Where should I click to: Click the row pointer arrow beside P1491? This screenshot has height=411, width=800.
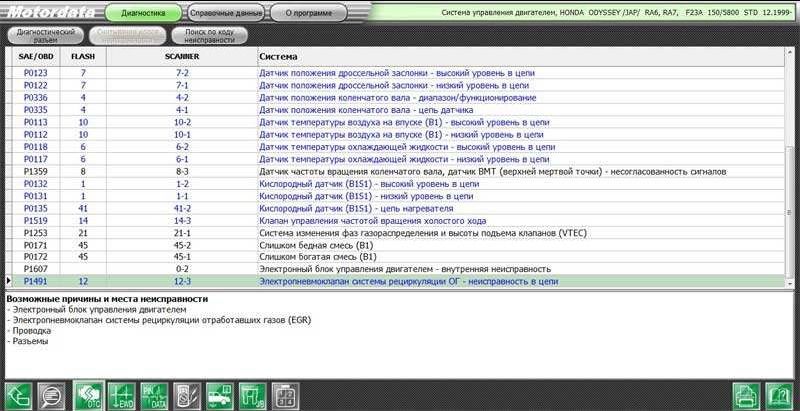coord(8,281)
